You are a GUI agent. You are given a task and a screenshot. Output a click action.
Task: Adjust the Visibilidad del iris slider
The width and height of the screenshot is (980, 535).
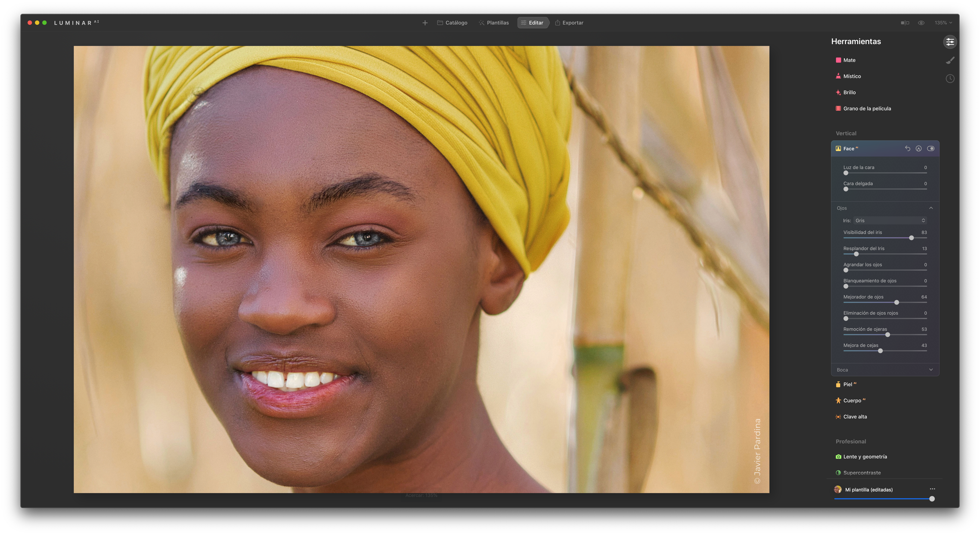tap(885, 238)
